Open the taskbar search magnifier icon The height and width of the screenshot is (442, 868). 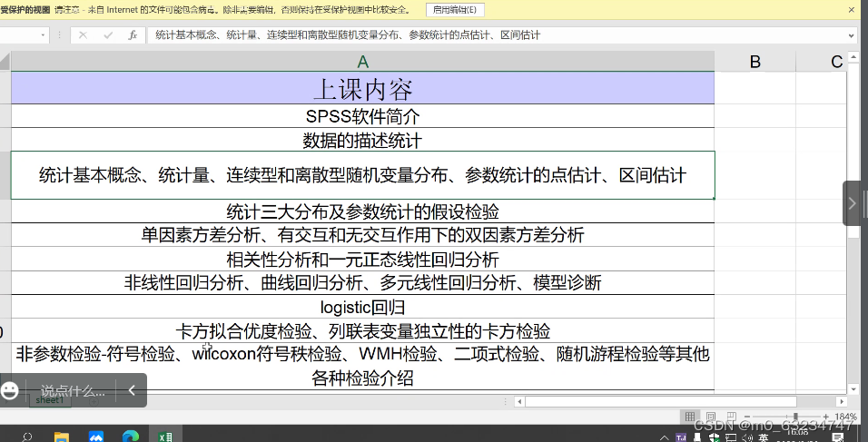(25, 437)
